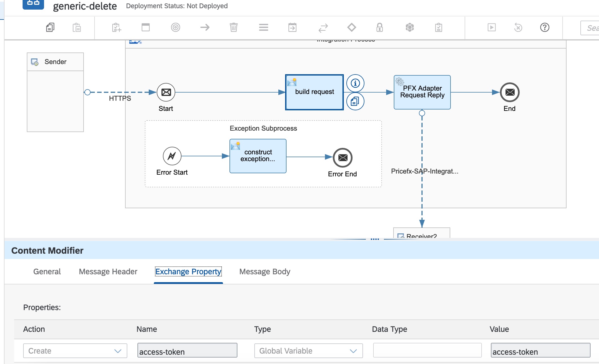Screen dimensions: 599x364
Task: Open the Action dropdown showing Create
Action: (75, 351)
